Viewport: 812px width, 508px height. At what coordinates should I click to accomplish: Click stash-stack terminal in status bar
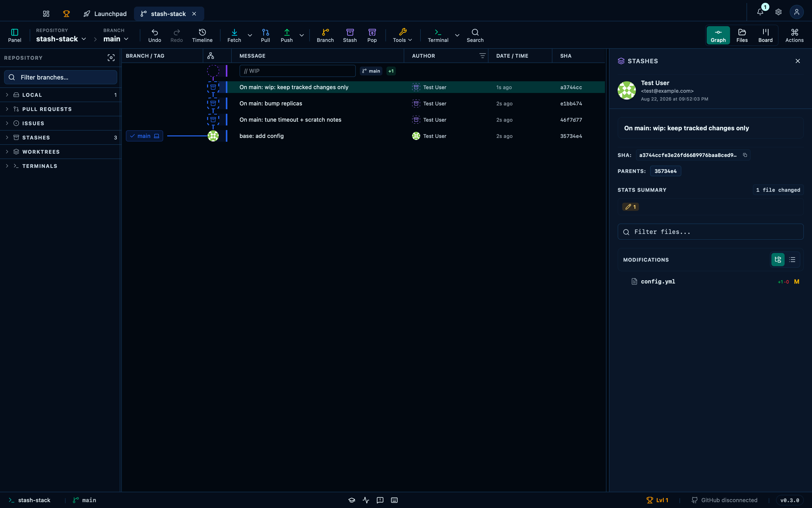click(x=29, y=500)
